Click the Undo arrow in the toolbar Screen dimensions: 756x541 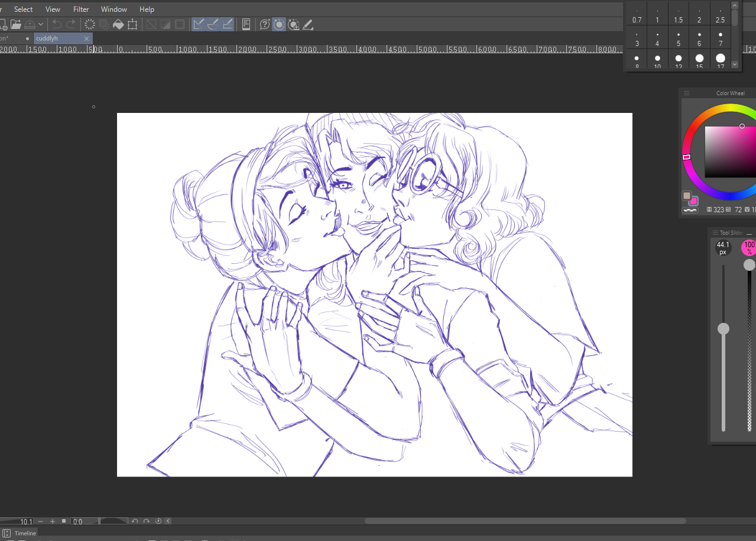(57, 24)
